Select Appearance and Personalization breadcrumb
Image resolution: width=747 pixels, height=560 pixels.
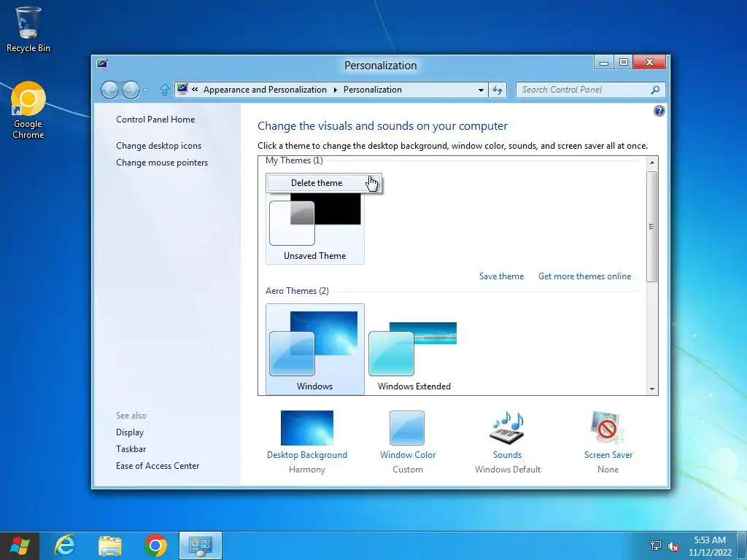pos(265,90)
